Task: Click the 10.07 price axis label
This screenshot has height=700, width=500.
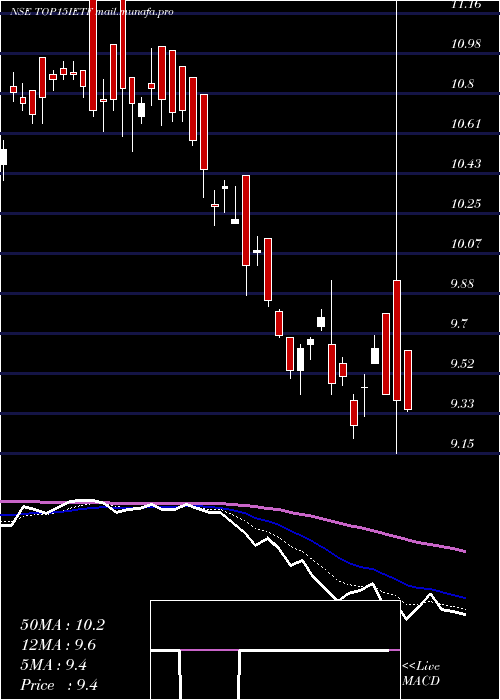Action: 466,244
